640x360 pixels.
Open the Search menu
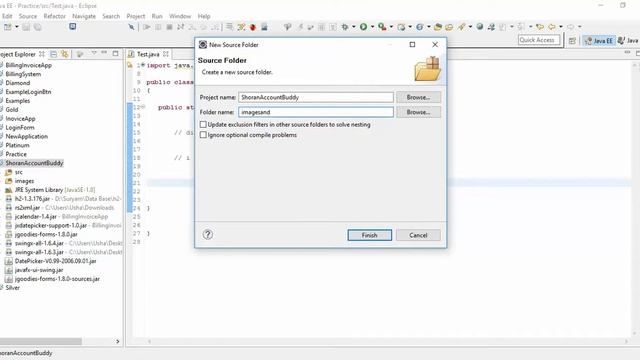pyautogui.click(x=111, y=16)
